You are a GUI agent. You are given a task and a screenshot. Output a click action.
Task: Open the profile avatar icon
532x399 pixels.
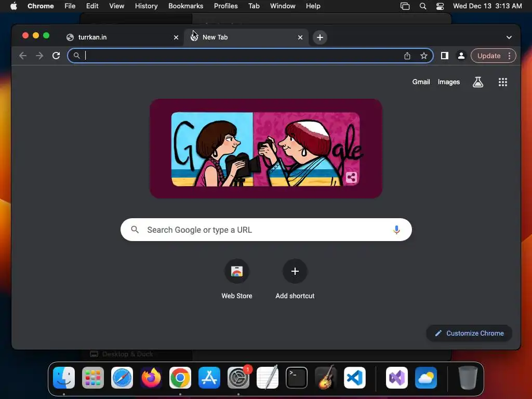(x=461, y=56)
